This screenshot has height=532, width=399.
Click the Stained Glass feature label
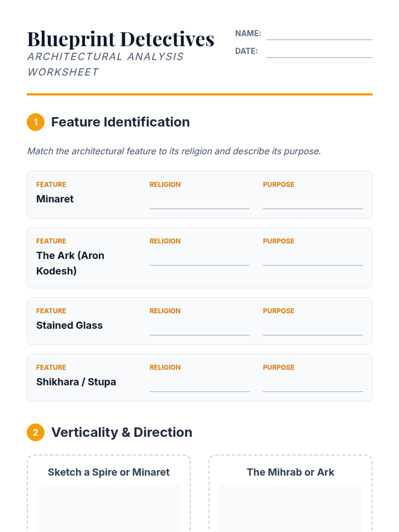pos(69,325)
